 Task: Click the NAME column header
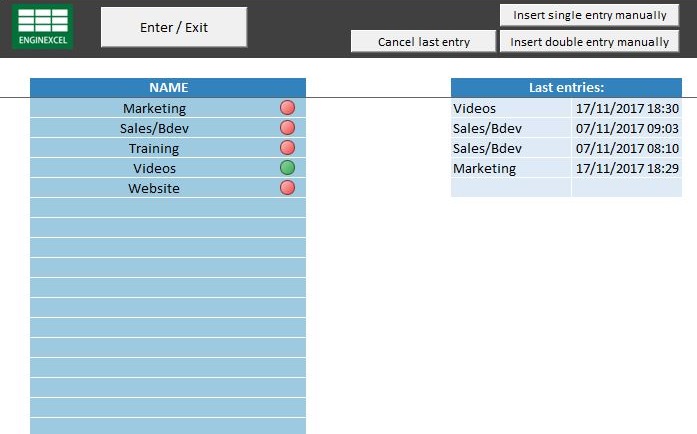click(x=168, y=88)
